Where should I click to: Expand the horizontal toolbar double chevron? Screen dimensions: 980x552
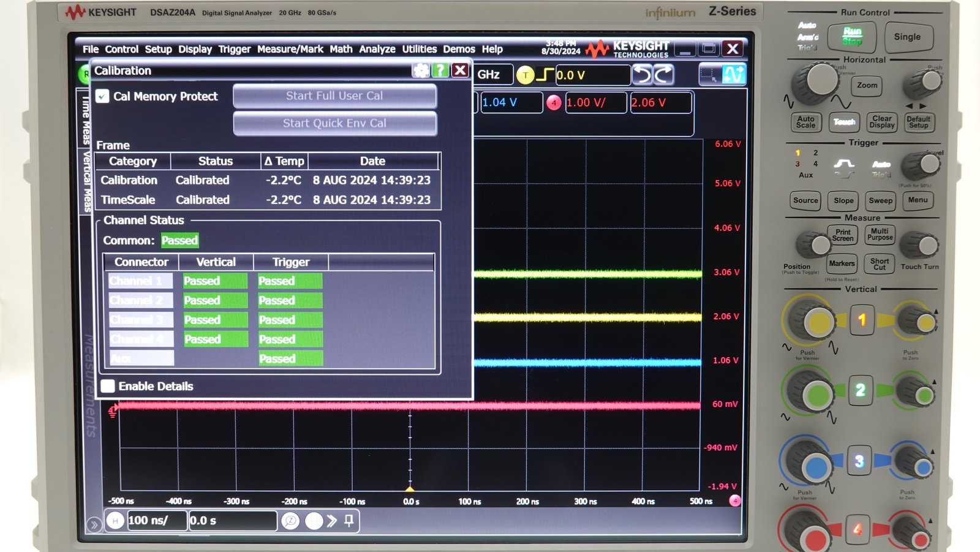[331, 521]
